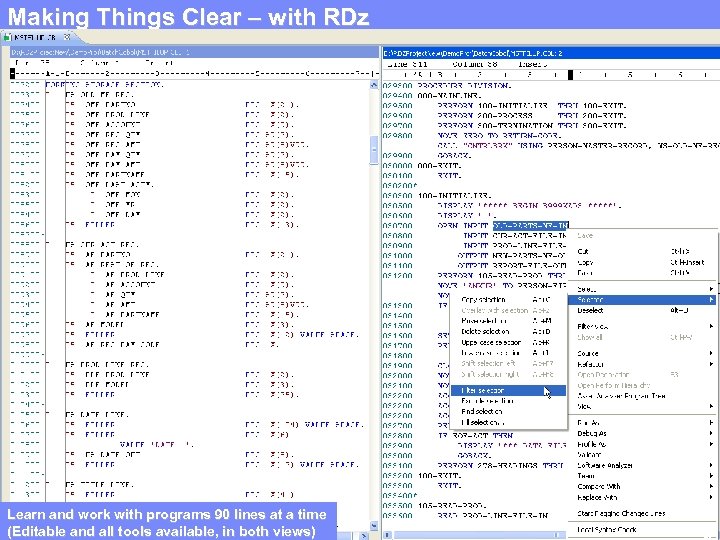Click line 030300 100-INITIALIZE paragraph name
Screen dimensions: 720x540
tap(455, 196)
